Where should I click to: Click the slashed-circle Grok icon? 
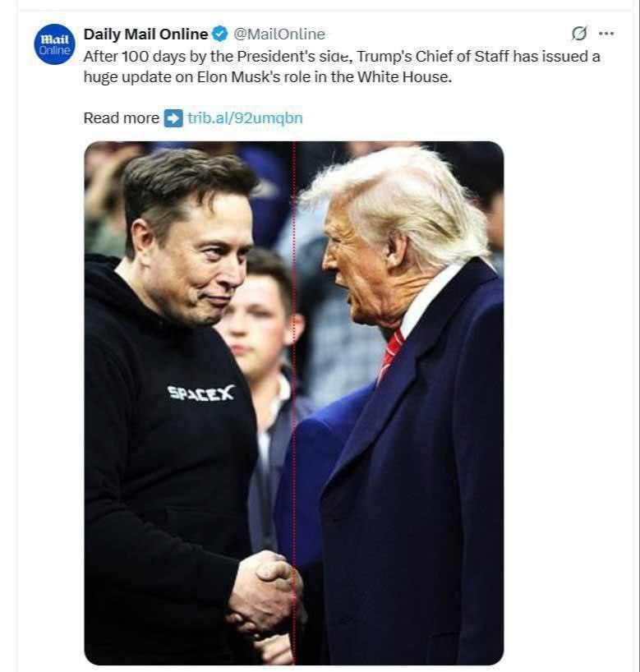click(579, 33)
